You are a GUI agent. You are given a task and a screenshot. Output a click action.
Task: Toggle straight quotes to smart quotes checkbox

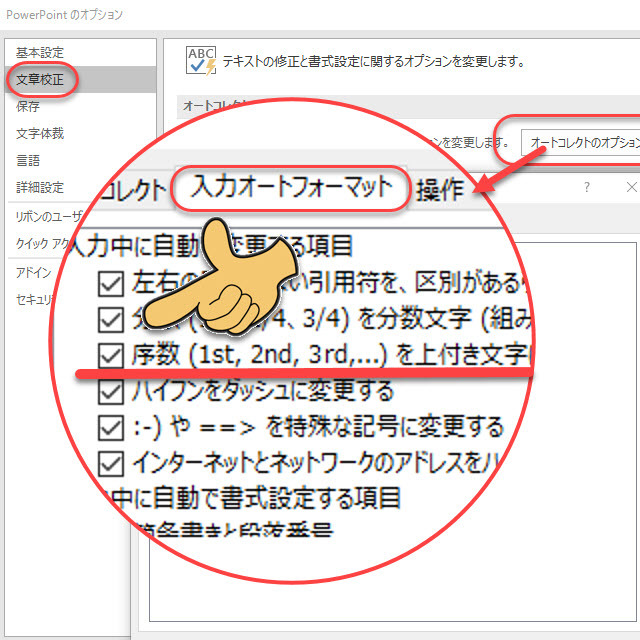pyautogui.click(x=111, y=284)
